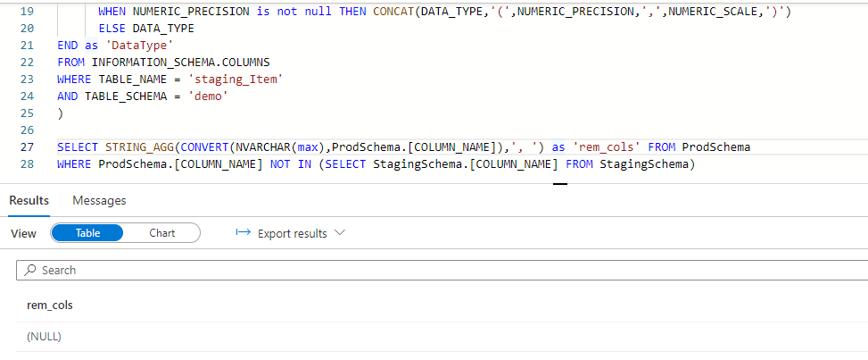Viewport: 868px width, 360px height.
Task: Switch to the Results tab
Action: point(29,200)
